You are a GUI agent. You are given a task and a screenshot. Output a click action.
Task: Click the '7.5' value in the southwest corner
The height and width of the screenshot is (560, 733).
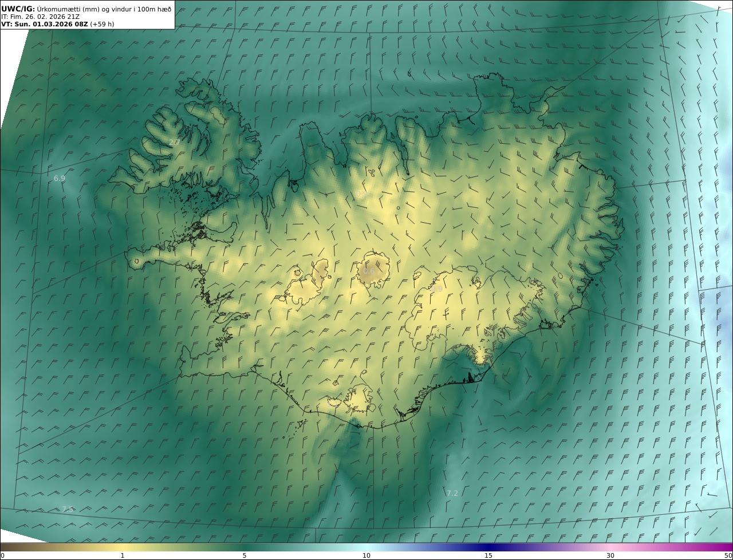pos(68,509)
